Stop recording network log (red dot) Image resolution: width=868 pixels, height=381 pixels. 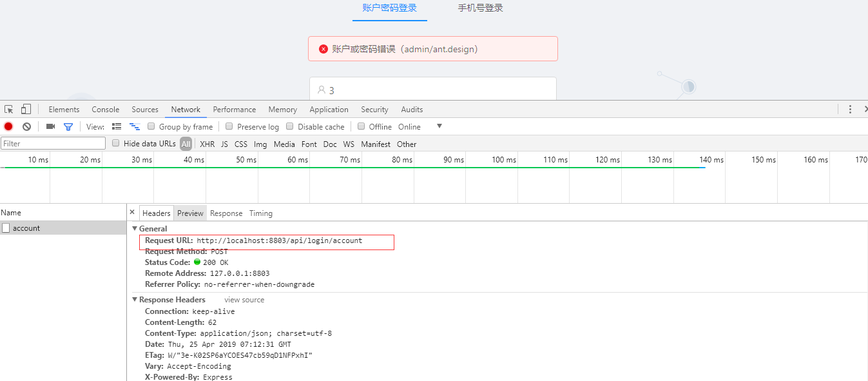coord(8,126)
